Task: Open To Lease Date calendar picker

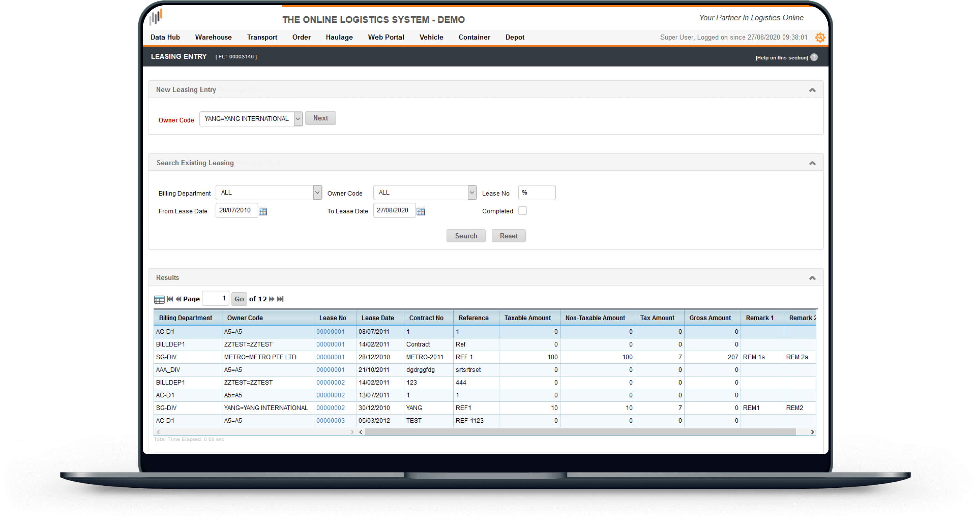Action: coord(420,211)
